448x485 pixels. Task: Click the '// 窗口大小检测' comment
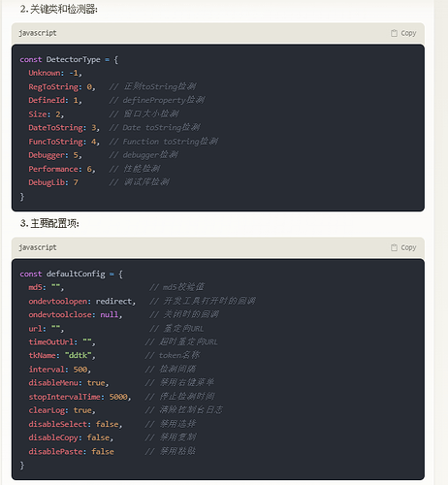[x=144, y=114]
